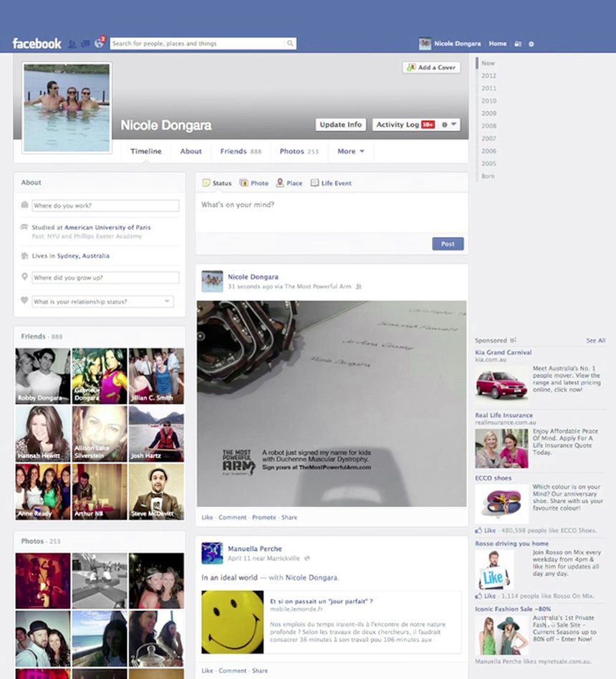Share the robot arm post
616x679 pixels.
(289, 517)
